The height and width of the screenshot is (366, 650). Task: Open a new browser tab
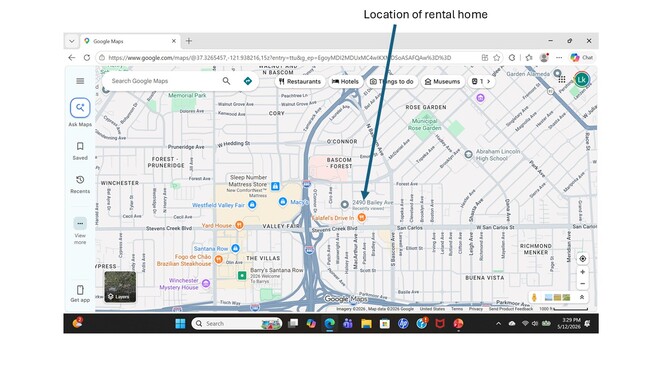pyautogui.click(x=189, y=41)
